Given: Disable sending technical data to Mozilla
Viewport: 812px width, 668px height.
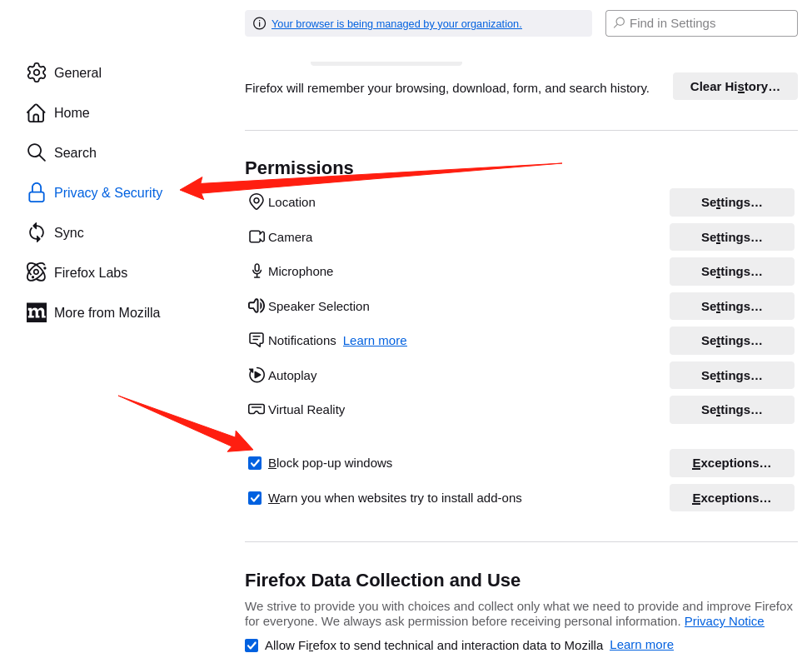Looking at the screenshot, I should point(252,646).
